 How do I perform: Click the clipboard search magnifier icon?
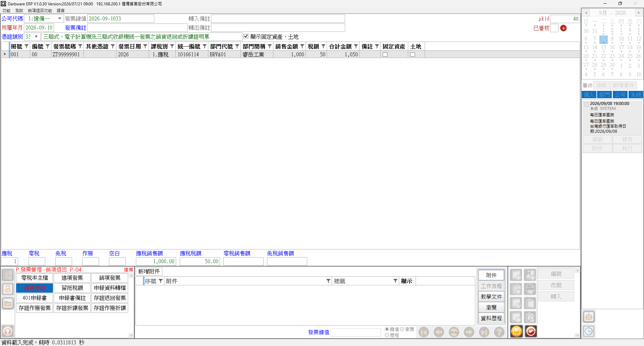(x=530, y=318)
